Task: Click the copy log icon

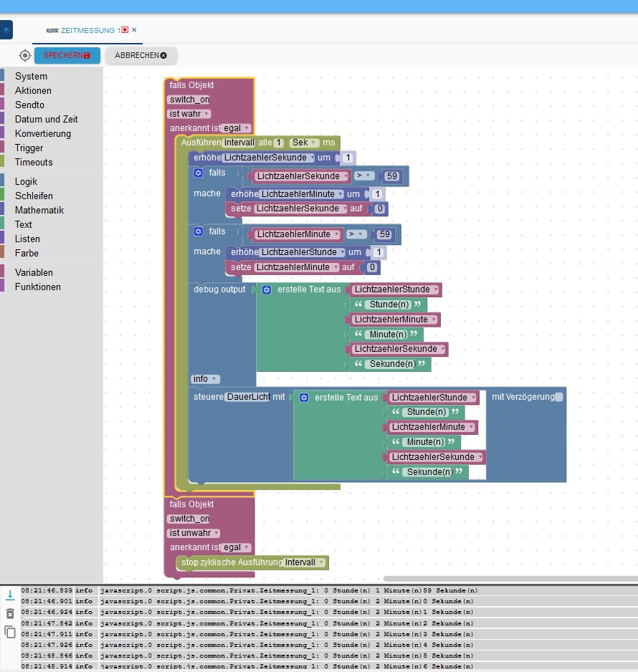Action: (10, 632)
